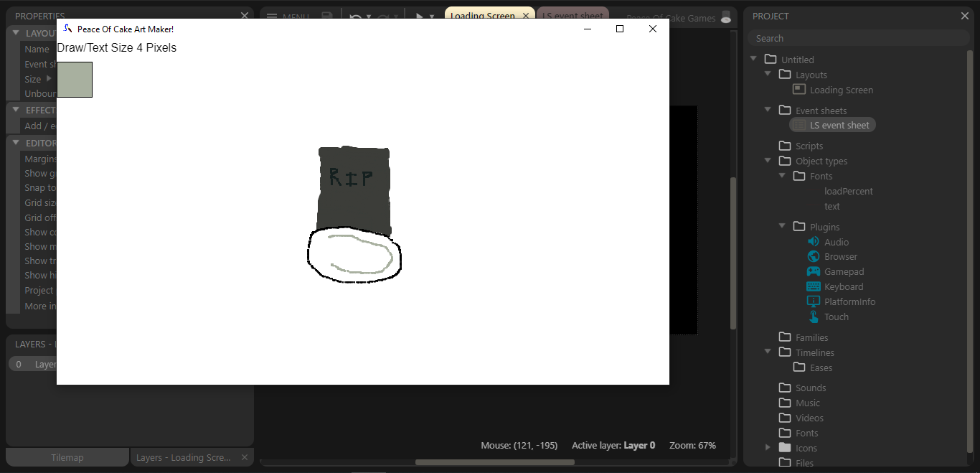Click the redo arrow in toolbar

(382, 17)
